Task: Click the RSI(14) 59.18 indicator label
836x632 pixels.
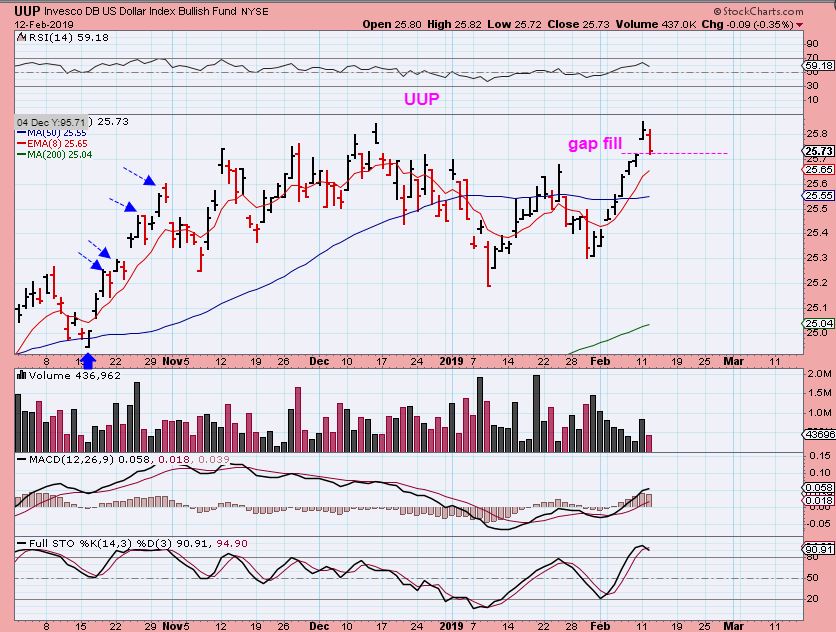Action: [x=68, y=37]
